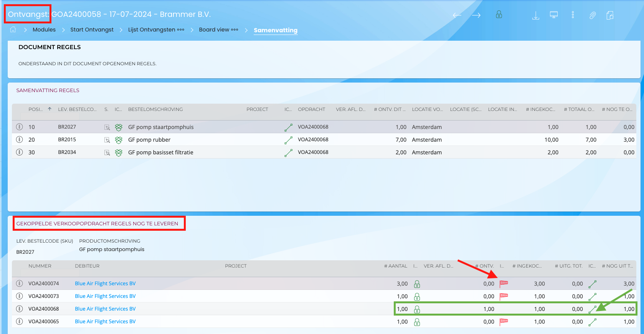Sort by LEV. BESTELCO... column header
Image resolution: width=644 pixels, height=334 pixels.
(77, 109)
